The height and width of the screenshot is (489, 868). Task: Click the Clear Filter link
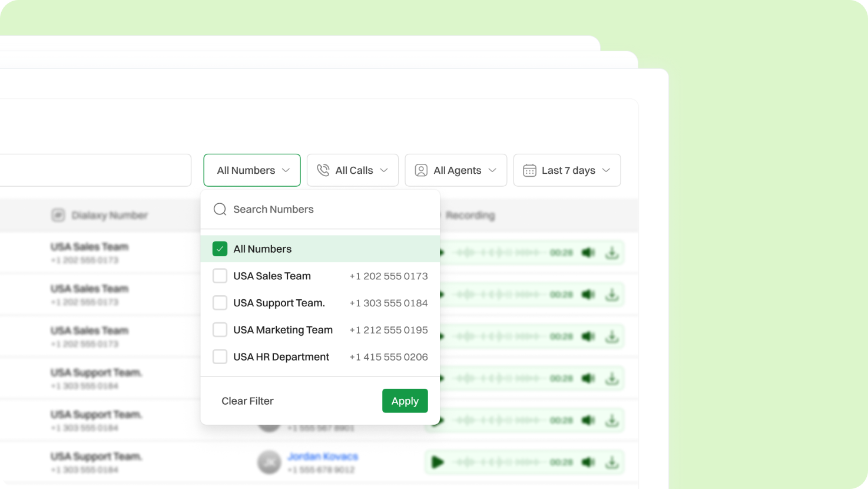(247, 401)
